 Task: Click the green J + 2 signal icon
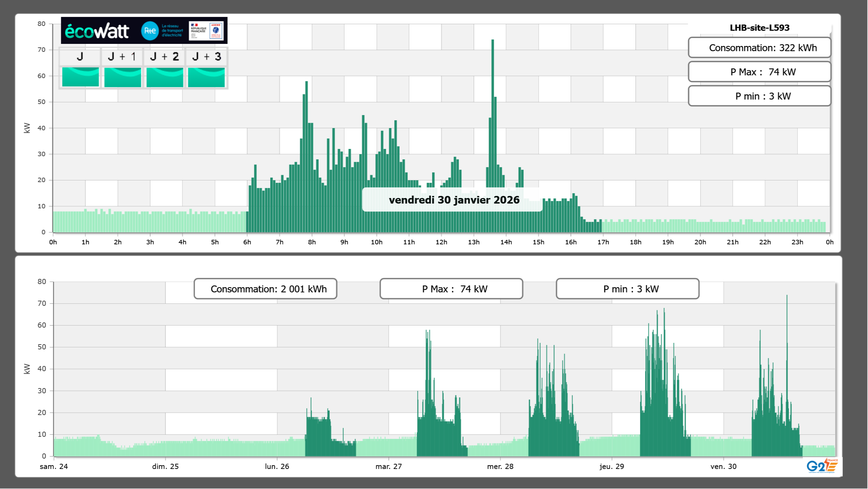click(x=165, y=77)
